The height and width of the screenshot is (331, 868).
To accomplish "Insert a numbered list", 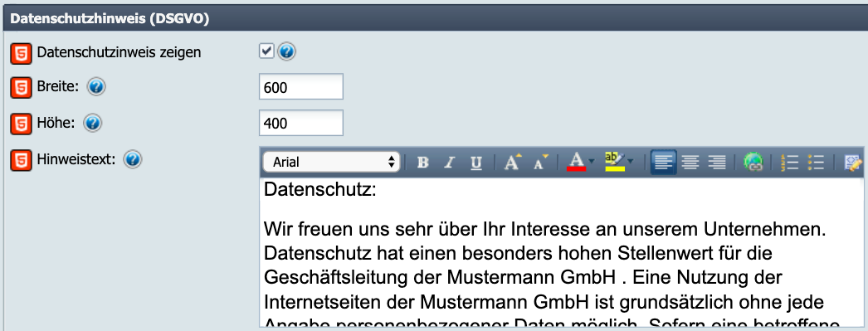I will (x=789, y=163).
